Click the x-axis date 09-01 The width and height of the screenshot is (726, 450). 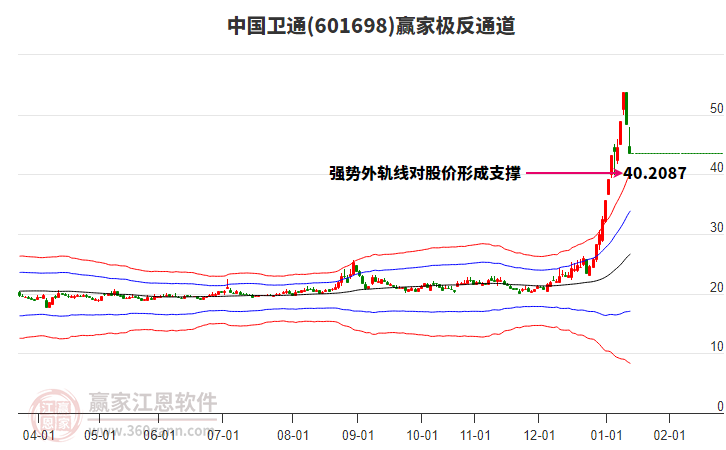coord(358,435)
